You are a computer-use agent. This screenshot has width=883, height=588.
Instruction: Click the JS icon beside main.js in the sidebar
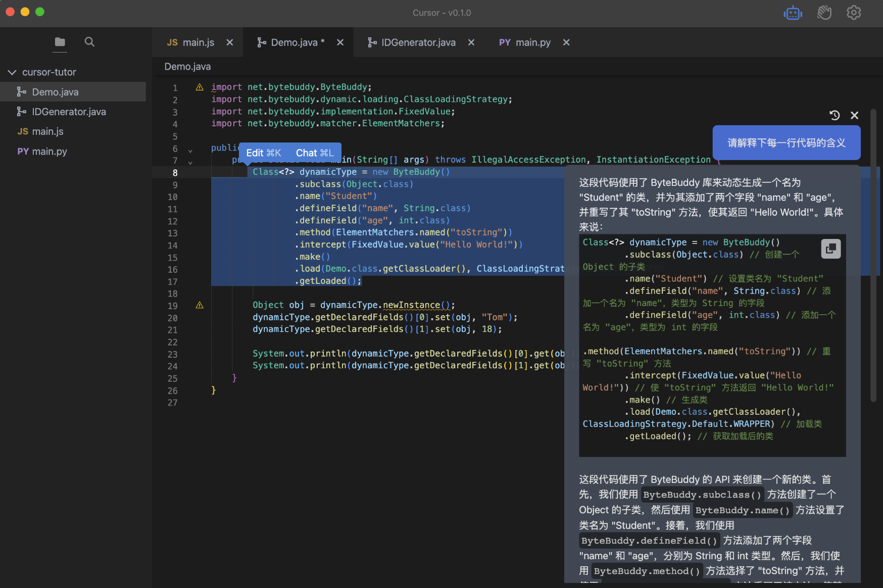click(23, 131)
